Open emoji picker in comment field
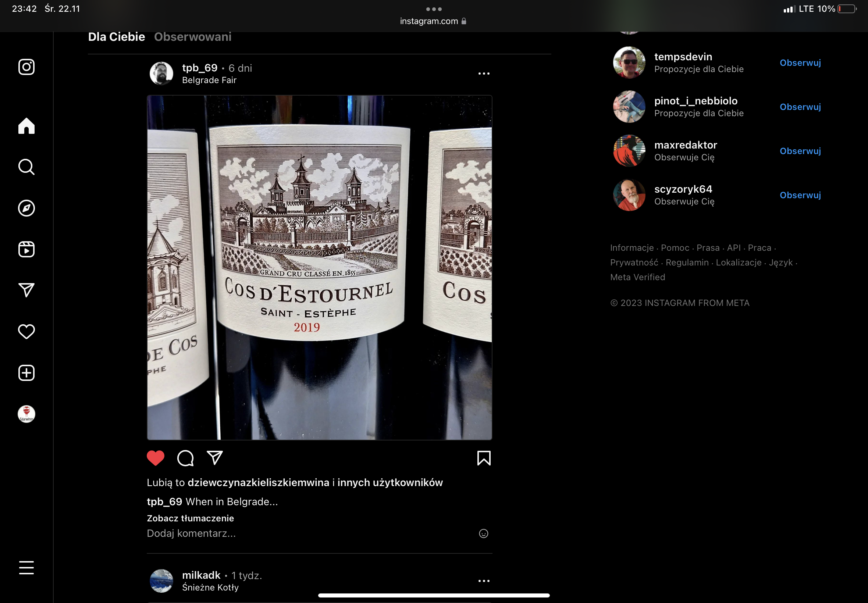This screenshot has width=868, height=603. coord(484,534)
